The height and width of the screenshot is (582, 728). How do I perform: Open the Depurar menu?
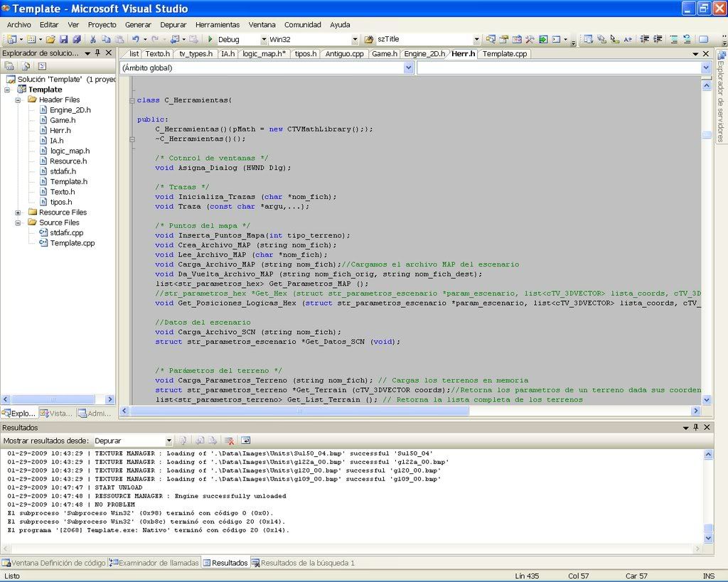tap(173, 25)
